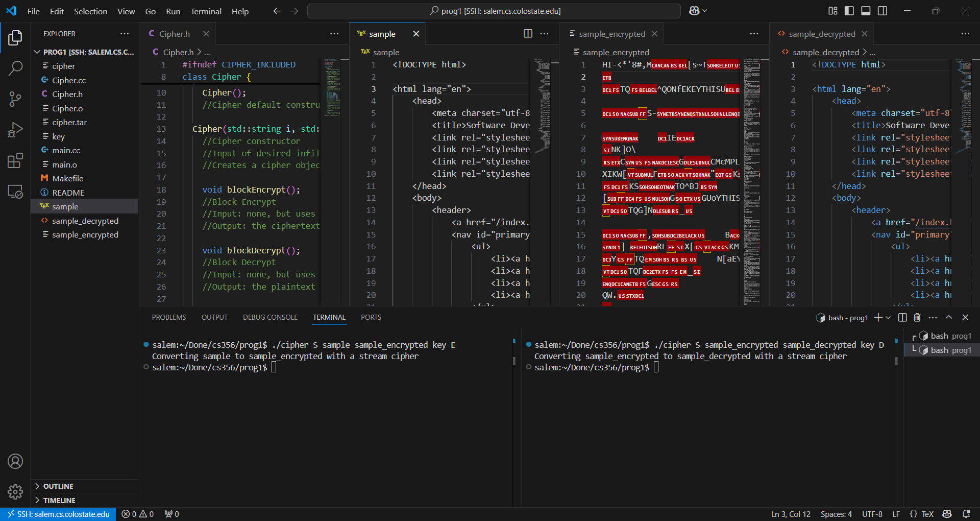Viewport: 980px width, 521px height.
Task: Open the Remote Explorer panel
Action: tap(15, 192)
